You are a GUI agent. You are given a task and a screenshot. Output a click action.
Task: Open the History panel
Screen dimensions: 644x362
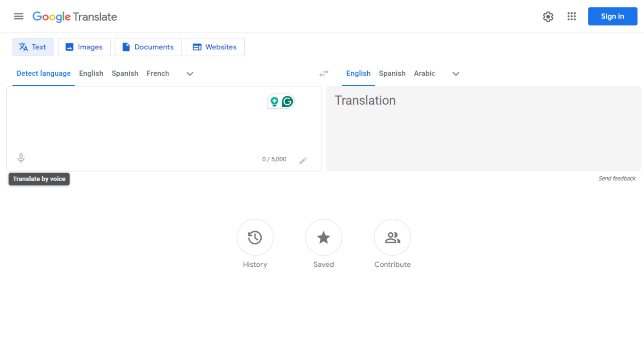255,237
